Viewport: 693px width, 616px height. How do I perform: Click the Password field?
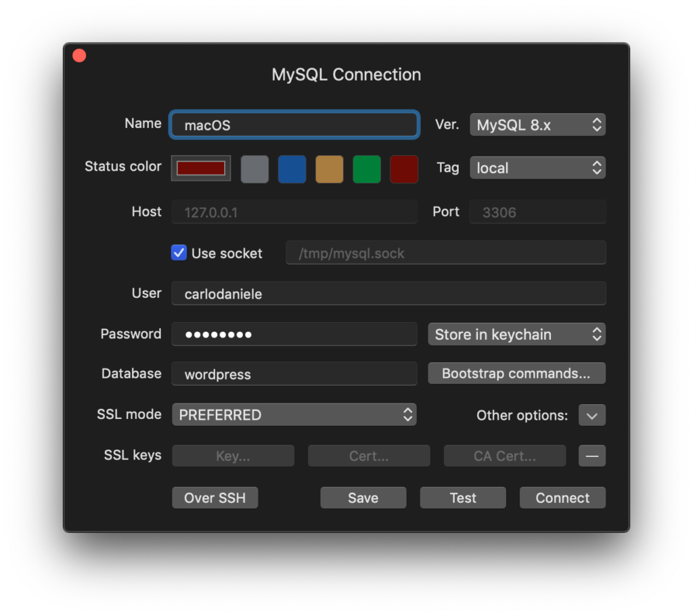[x=294, y=334]
